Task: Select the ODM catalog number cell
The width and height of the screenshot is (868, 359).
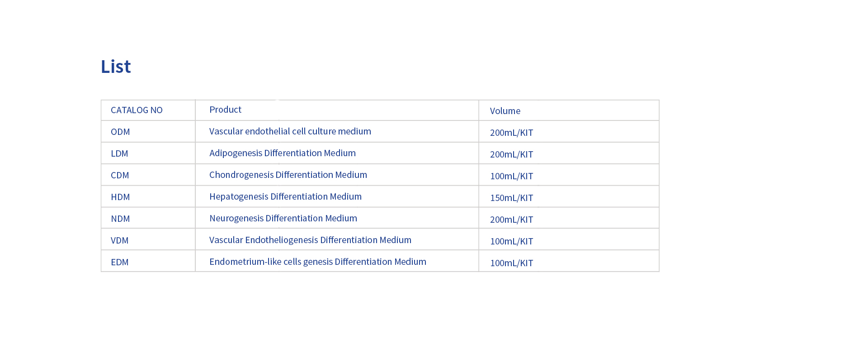Action: click(120, 132)
